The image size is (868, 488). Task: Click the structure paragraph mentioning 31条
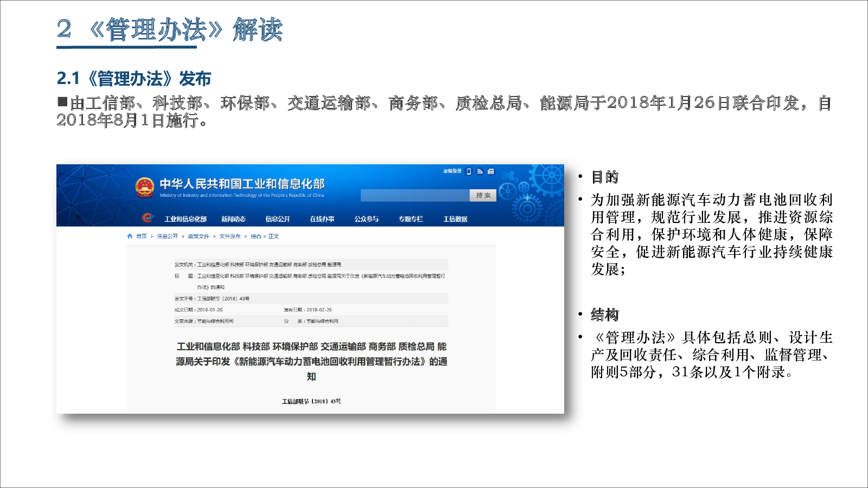[x=712, y=355]
